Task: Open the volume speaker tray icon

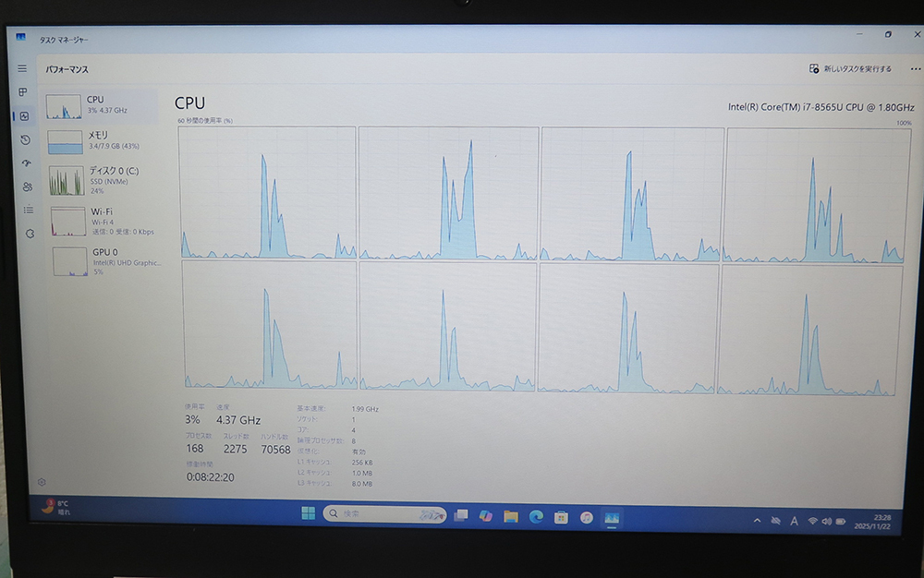Action: [827, 522]
